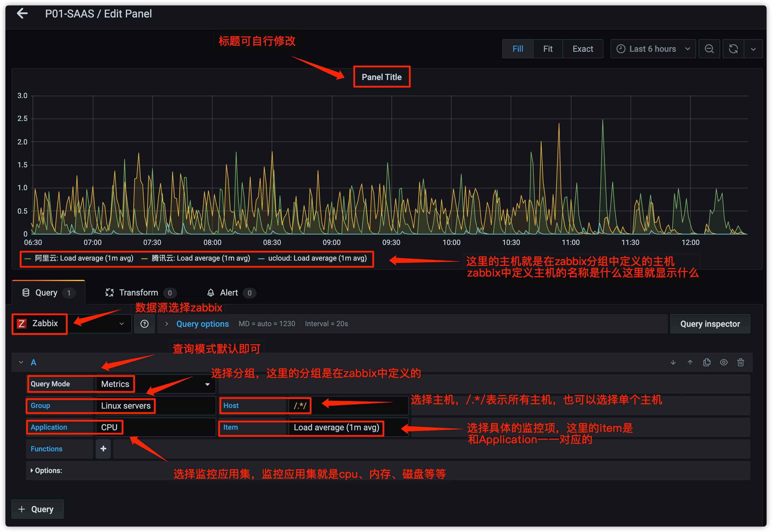Image resolution: width=772 pixels, height=532 pixels.
Task: Move query A down with arrow icon
Action: 673,362
